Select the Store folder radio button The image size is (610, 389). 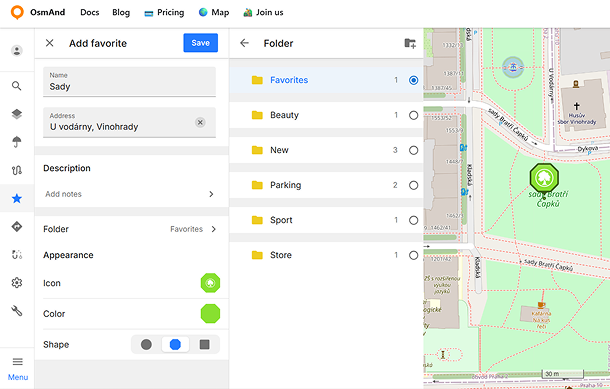(414, 255)
